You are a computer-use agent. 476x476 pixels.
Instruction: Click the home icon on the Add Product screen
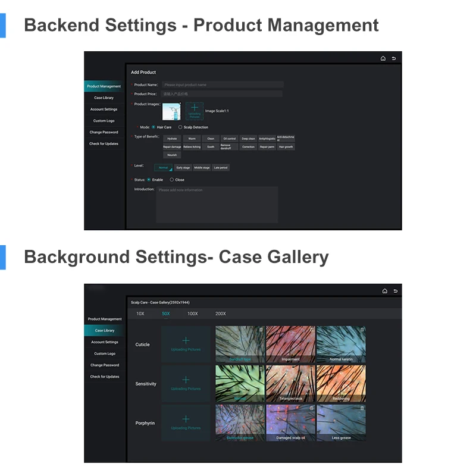point(383,58)
